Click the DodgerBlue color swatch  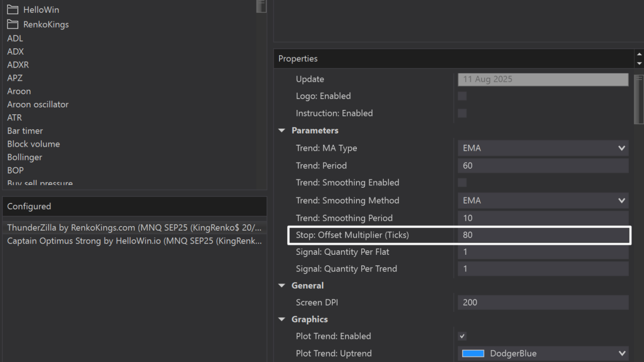pyautogui.click(x=473, y=353)
